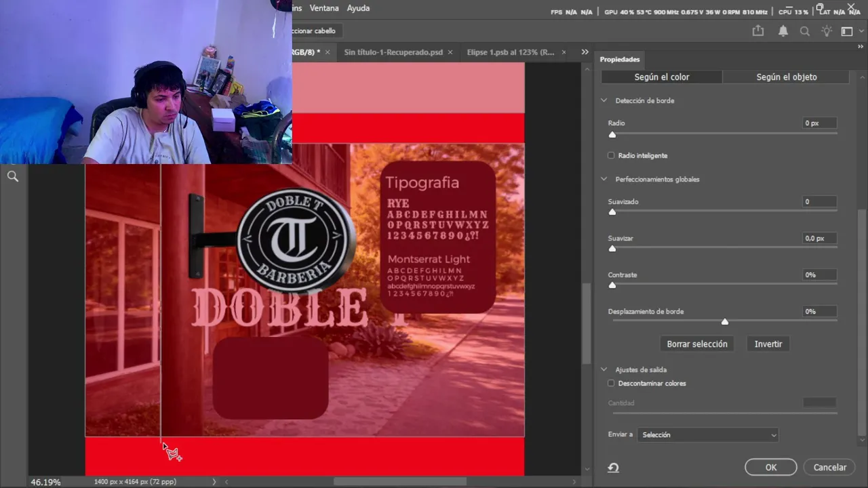Click the CPU 13% overlay reading

tap(793, 12)
